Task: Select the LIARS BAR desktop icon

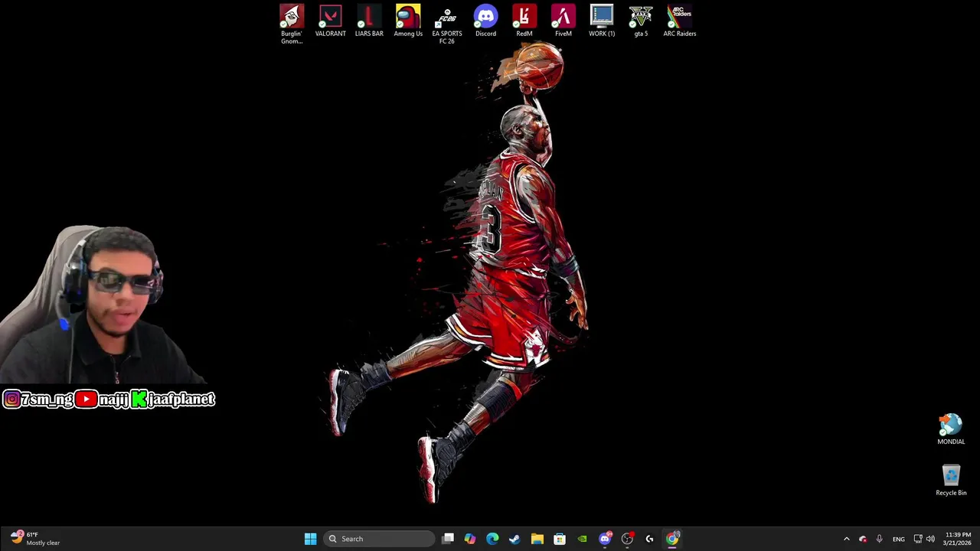Action: 369,21
